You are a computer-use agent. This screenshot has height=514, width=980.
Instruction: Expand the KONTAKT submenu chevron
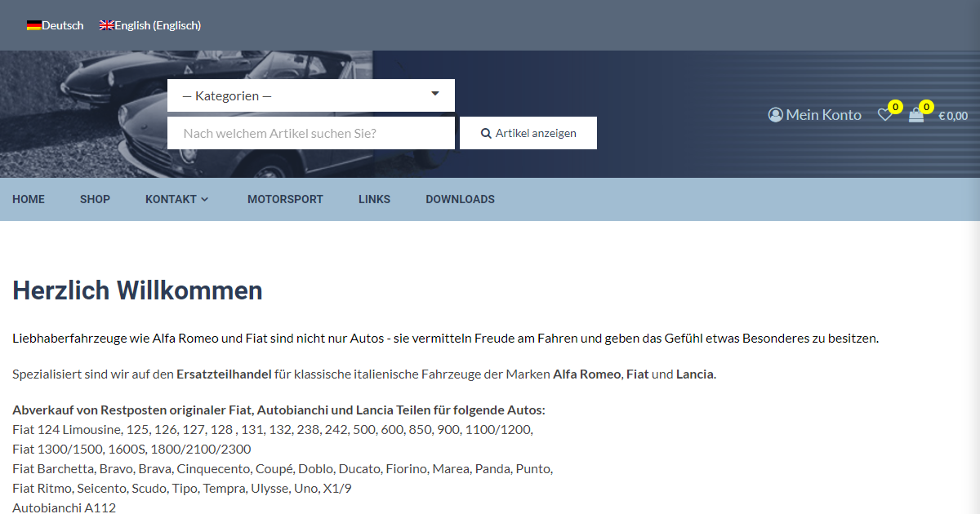(x=205, y=199)
